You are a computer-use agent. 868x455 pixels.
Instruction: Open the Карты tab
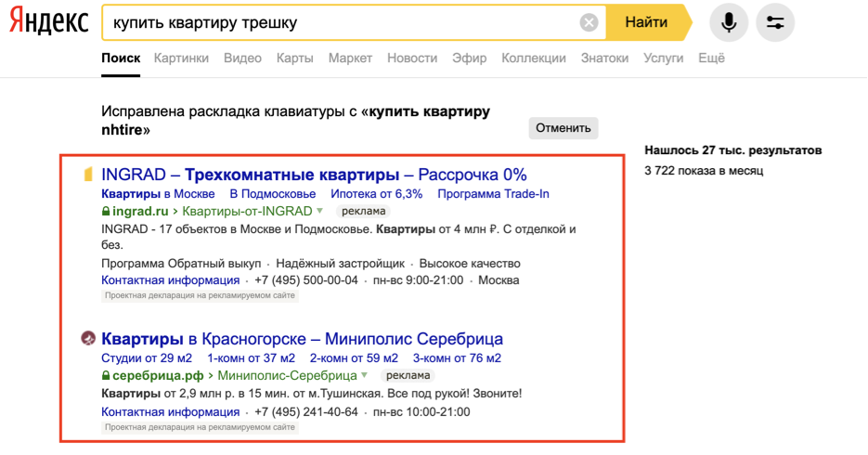[x=295, y=58]
